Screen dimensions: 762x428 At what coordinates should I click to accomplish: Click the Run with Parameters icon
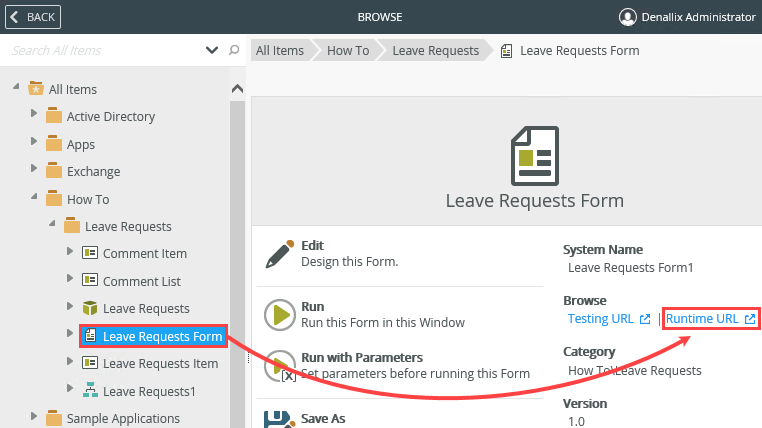280,366
